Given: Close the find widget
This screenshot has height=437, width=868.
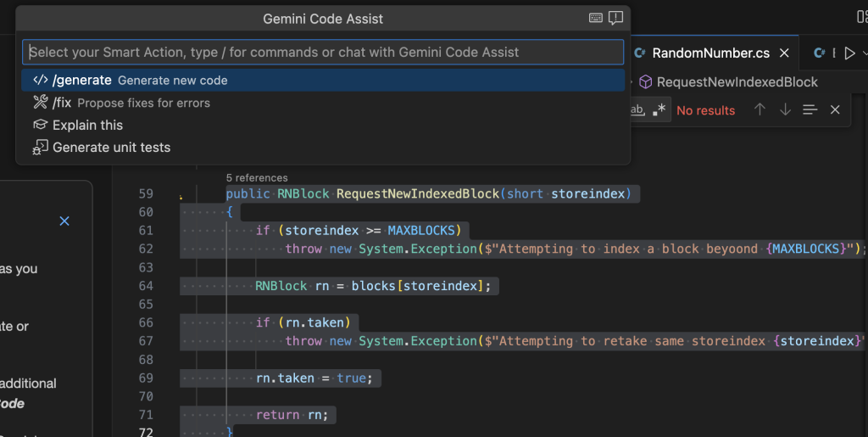Looking at the screenshot, I should point(835,109).
